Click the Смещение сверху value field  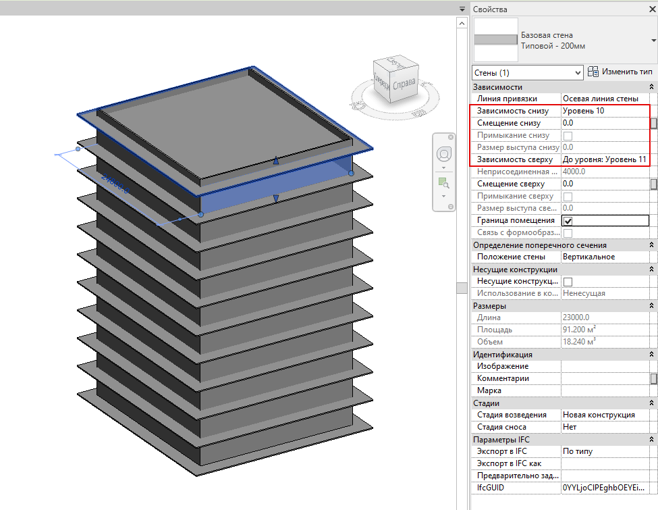605,184
